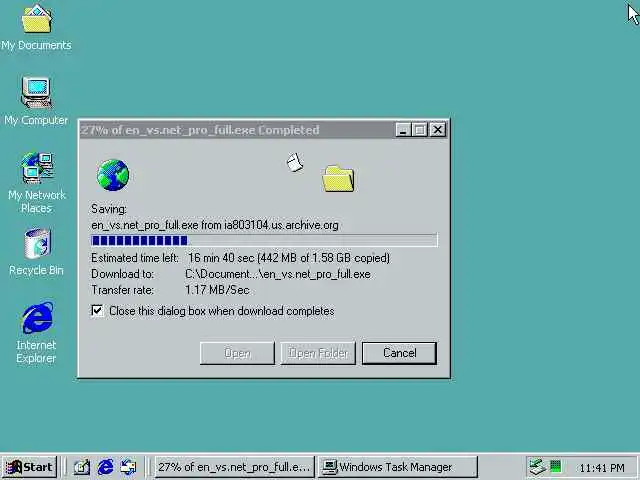Select the My Computer desktop icon
The height and width of the screenshot is (480, 640).
36,101
